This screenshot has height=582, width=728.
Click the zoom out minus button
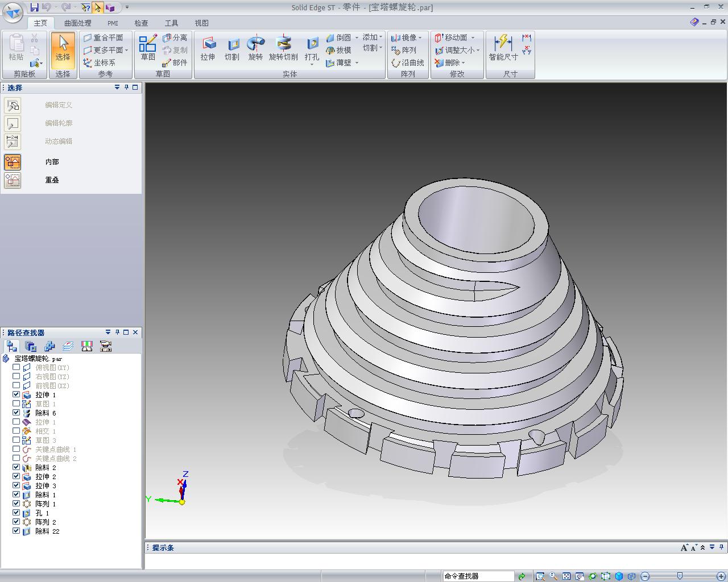point(645,576)
